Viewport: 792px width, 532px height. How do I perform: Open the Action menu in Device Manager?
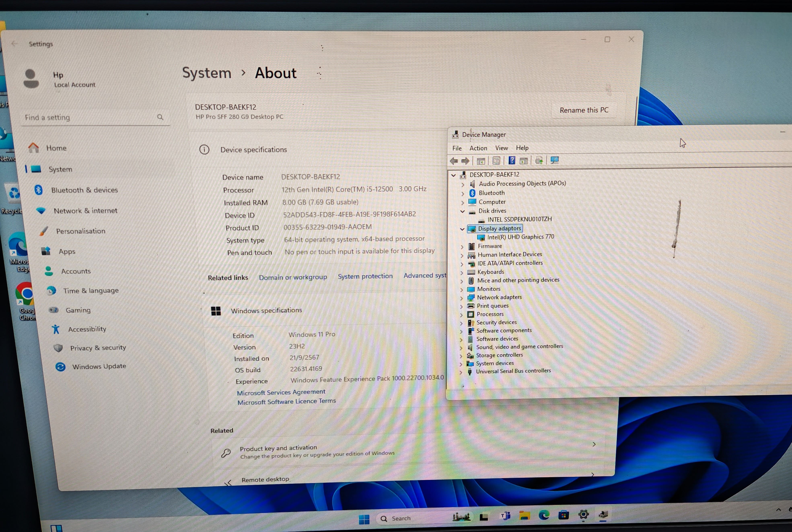click(x=478, y=148)
